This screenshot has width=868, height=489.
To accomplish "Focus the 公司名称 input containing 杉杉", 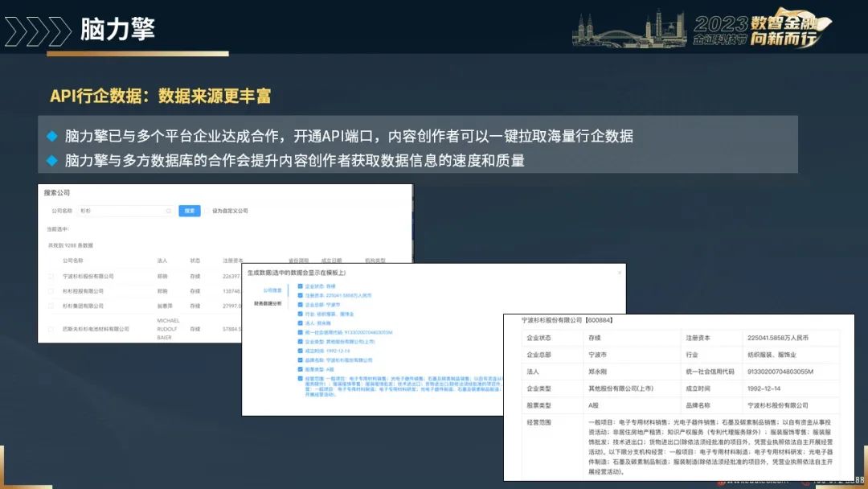I will 125,211.
